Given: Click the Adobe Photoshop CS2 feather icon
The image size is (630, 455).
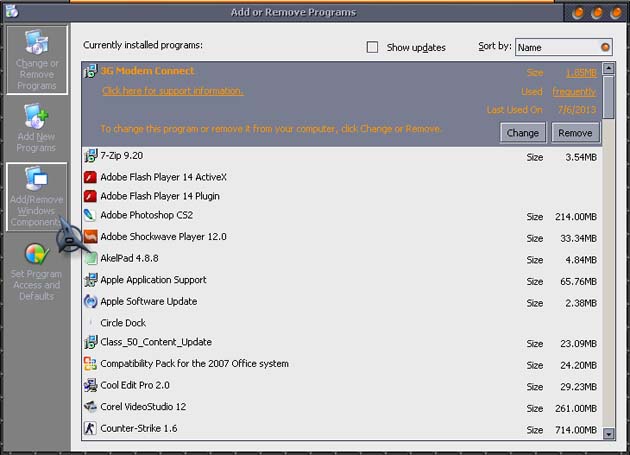Looking at the screenshot, I should point(90,215).
